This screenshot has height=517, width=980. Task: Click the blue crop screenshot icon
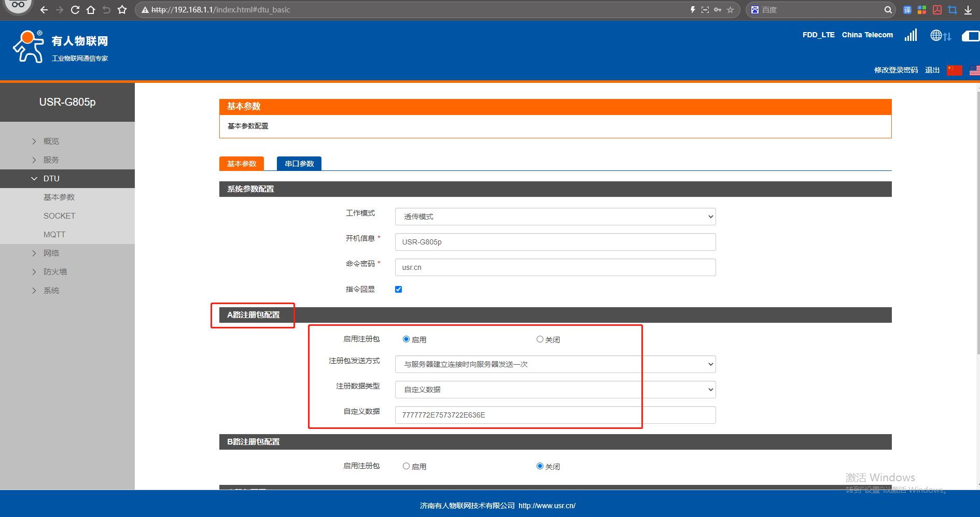coord(953,10)
